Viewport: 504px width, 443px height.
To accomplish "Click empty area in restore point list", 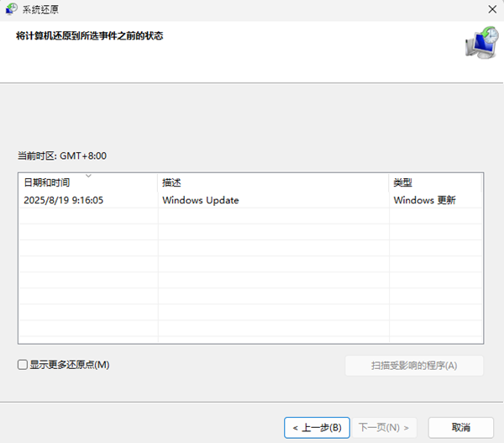I will click(252, 277).
